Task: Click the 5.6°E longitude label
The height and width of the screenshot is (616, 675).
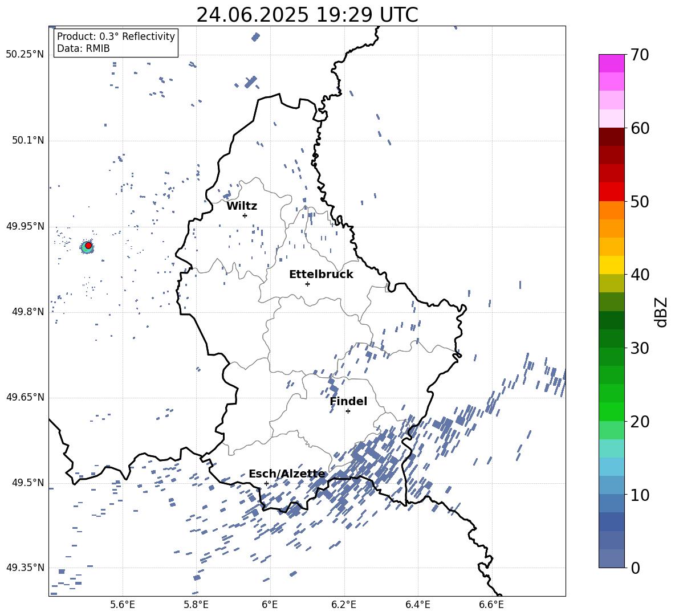Action: 123,605
